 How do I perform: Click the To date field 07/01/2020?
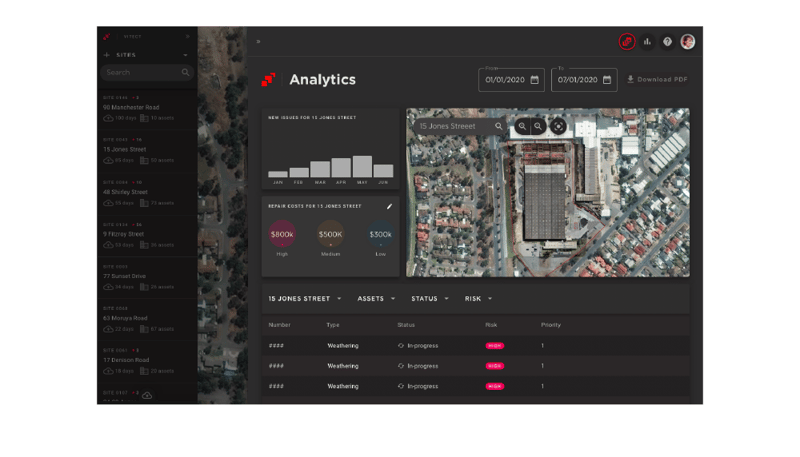(584, 80)
